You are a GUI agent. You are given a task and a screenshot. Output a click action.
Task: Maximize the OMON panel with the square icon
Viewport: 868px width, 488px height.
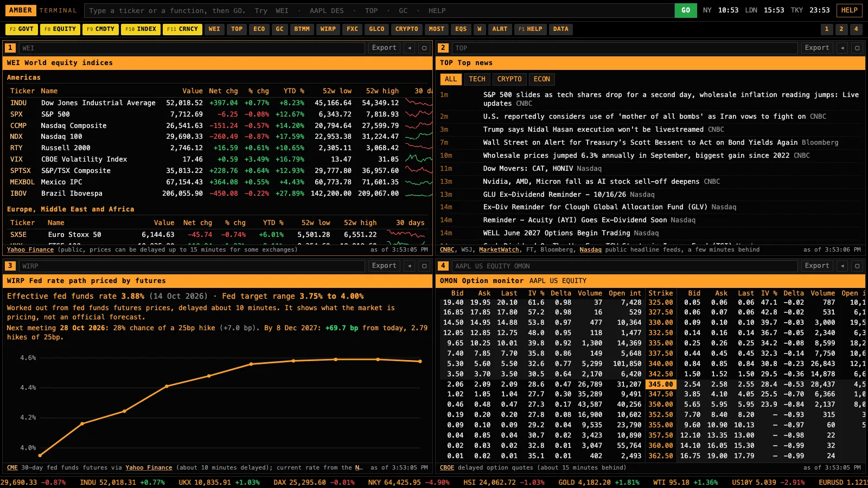coord(857,266)
